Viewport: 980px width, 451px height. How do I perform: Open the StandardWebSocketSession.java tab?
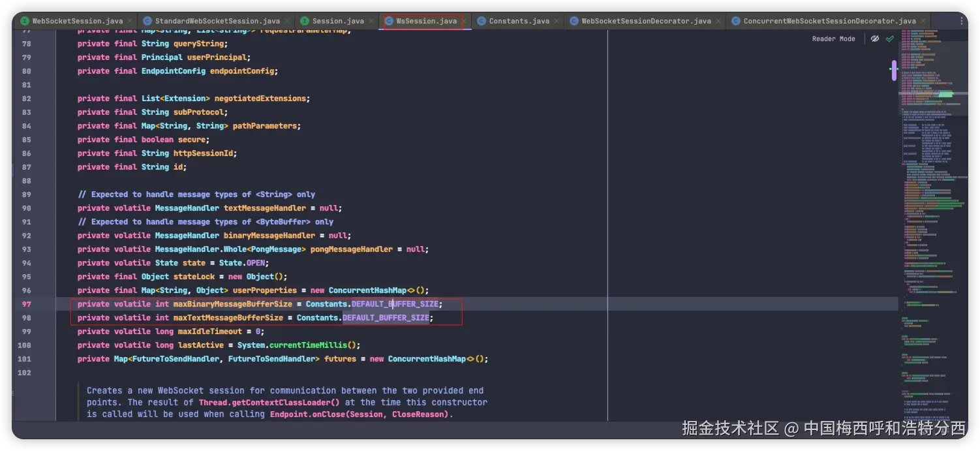pyautogui.click(x=217, y=21)
